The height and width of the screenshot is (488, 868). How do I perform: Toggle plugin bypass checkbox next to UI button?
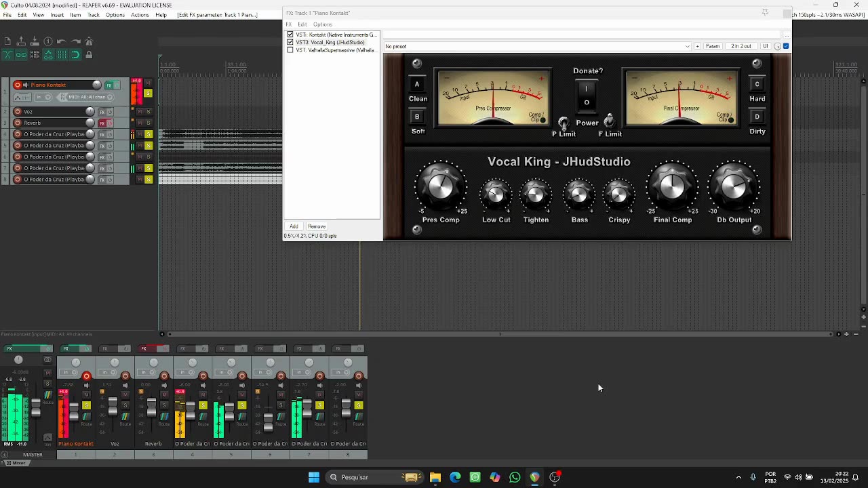click(x=786, y=46)
